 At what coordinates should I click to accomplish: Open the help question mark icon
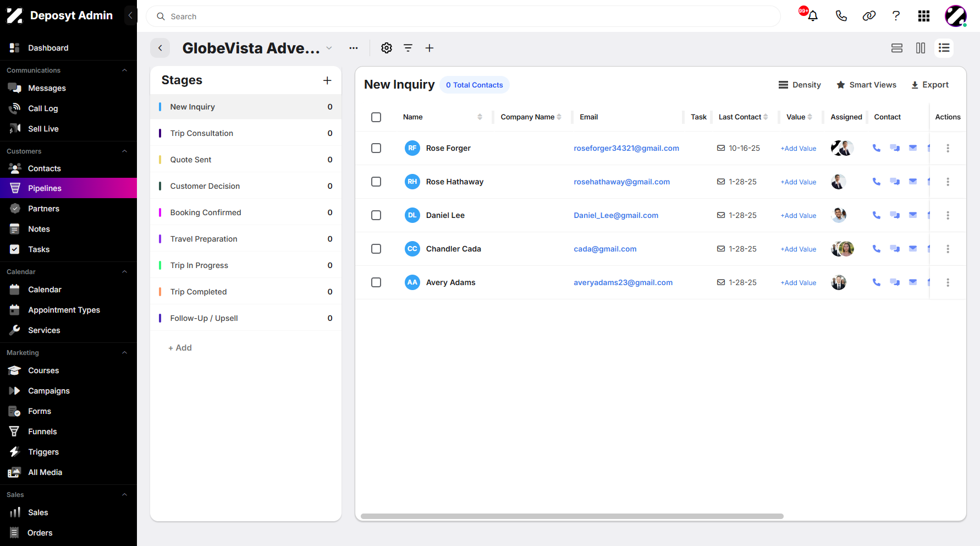click(x=896, y=16)
